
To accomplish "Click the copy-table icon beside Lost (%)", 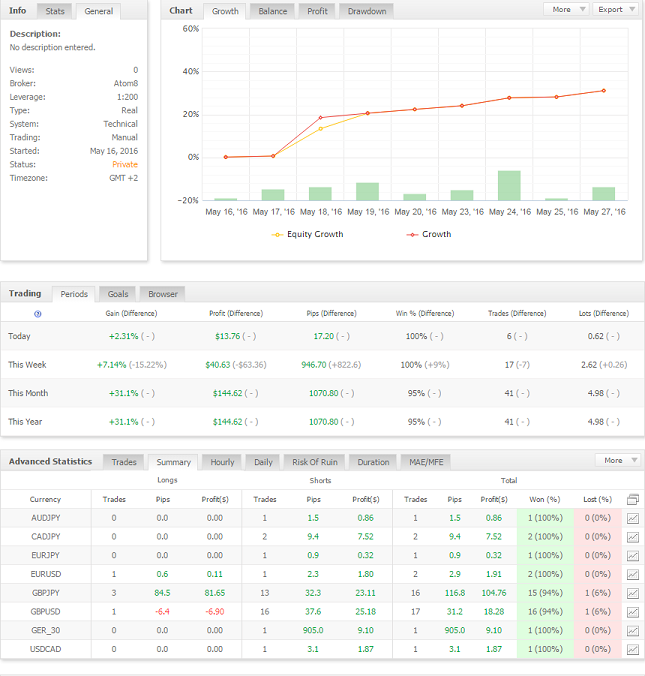I will 632,499.
